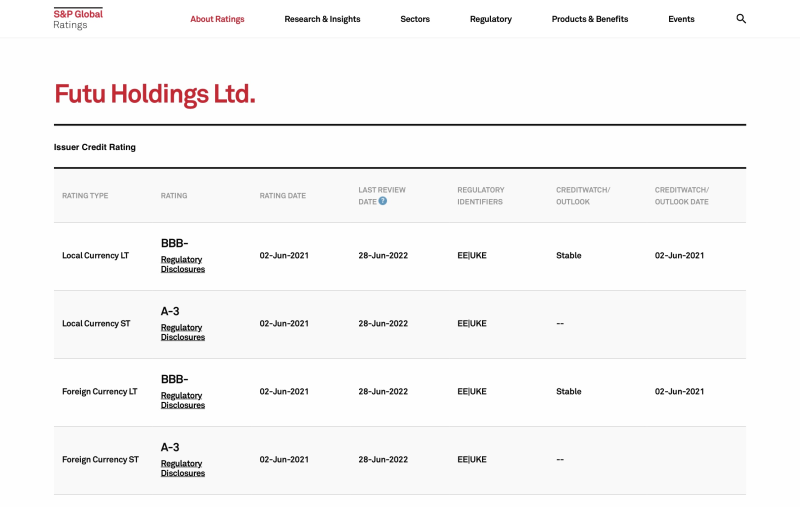Open the Events navigation item
This screenshot has height=507, width=800.
click(x=681, y=19)
